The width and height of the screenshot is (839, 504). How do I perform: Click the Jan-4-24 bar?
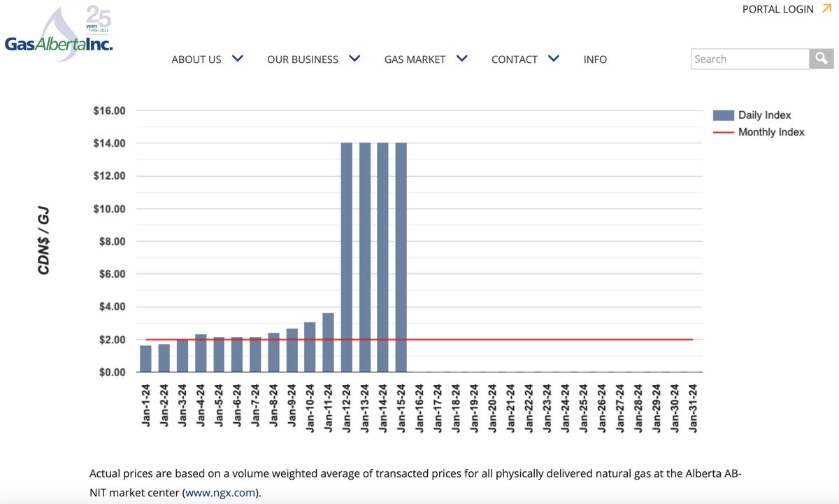pyautogui.click(x=201, y=353)
